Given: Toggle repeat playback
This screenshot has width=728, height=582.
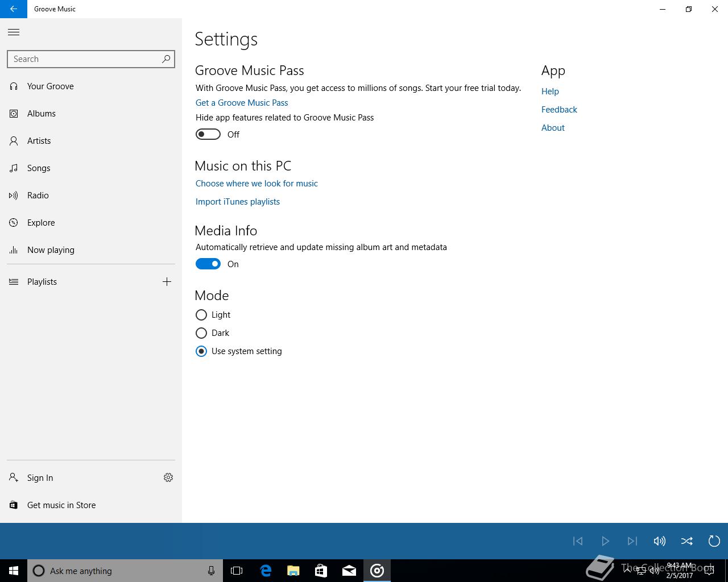Looking at the screenshot, I should point(714,541).
